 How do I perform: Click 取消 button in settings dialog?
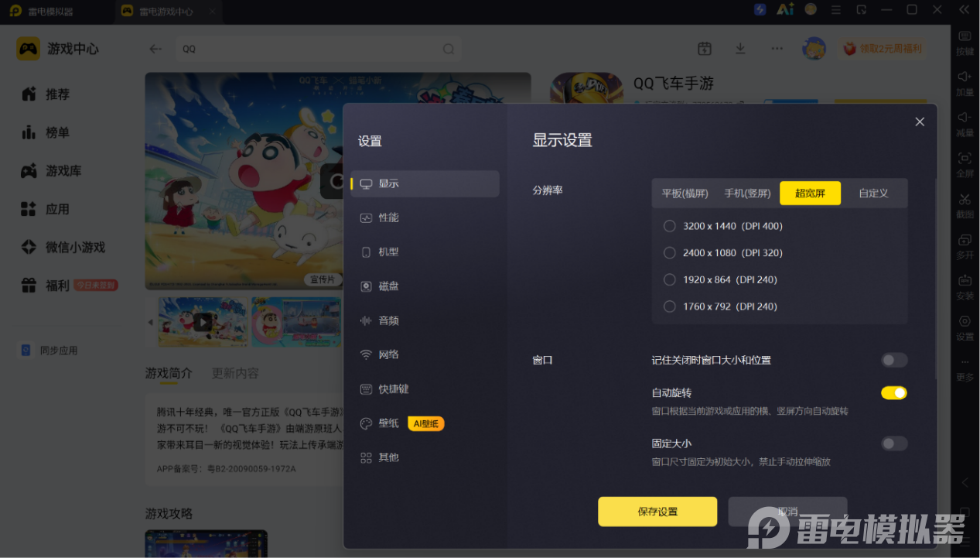click(787, 512)
